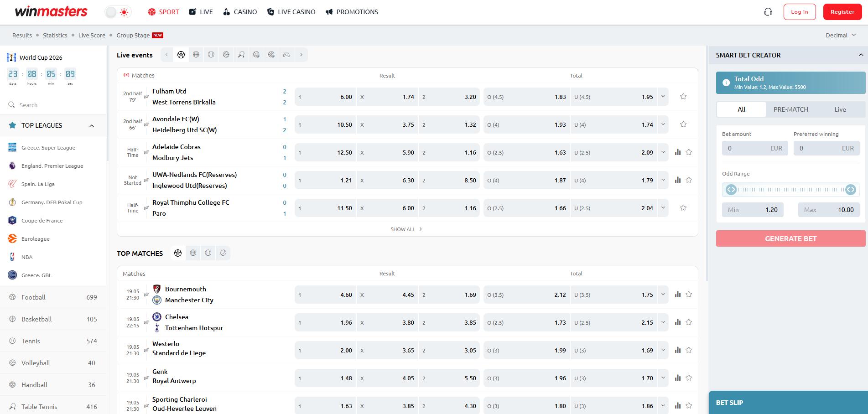Select the volleyball icon in Live events
Image resolution: width=868 pixels, height=414 pixels.
click(226, 55)
